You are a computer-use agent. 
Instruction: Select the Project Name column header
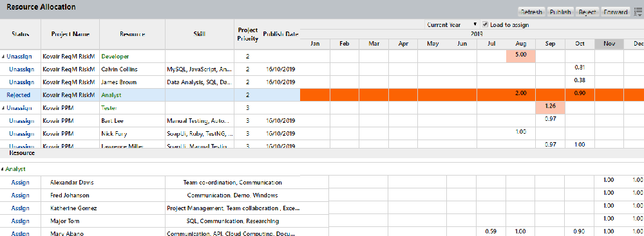click(70, 35)
